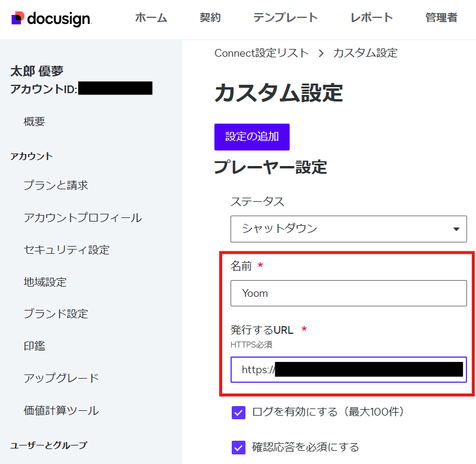
Task: Open the 契約 tab
Action: pyautogui.click(x=210, y=17)
